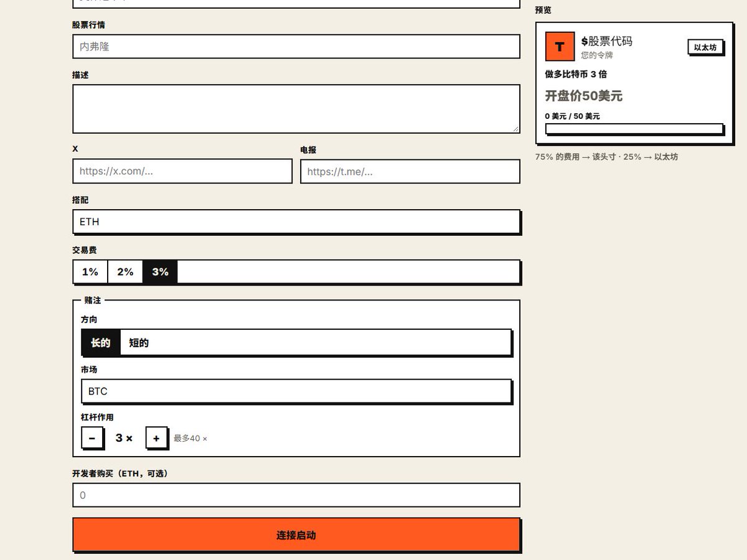
Task: Click the 开盘价50美元 preview text
Action: 584,96
